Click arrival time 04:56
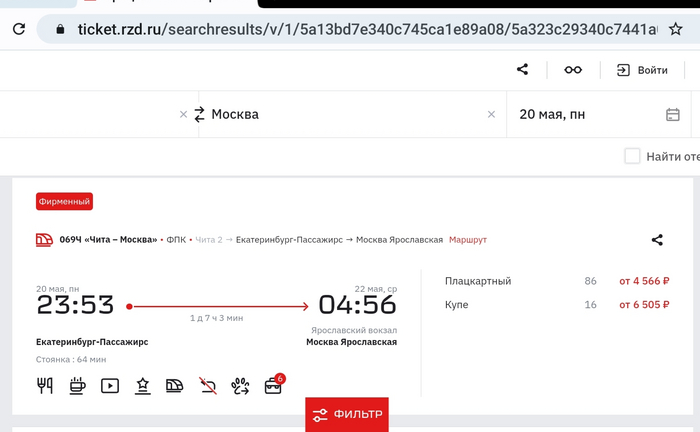700x432 pixels. coord(357,305)
